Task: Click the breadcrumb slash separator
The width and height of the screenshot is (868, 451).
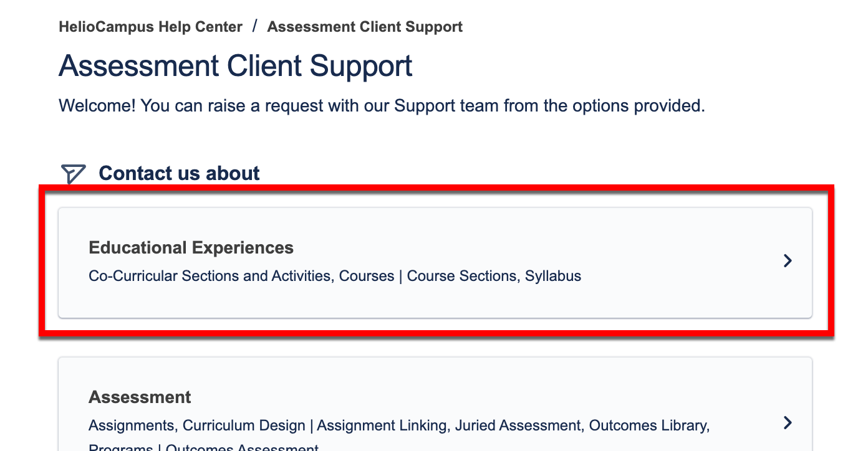Action: (x=255, y=26)
